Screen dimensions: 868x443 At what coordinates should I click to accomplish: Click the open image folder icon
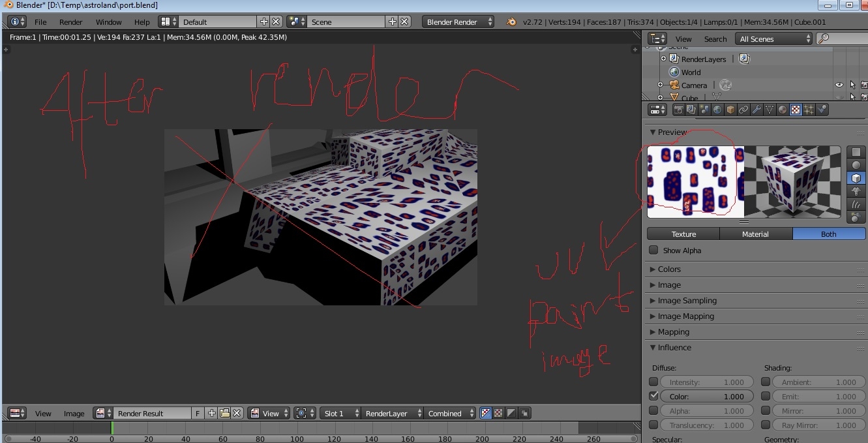point(224,414)
